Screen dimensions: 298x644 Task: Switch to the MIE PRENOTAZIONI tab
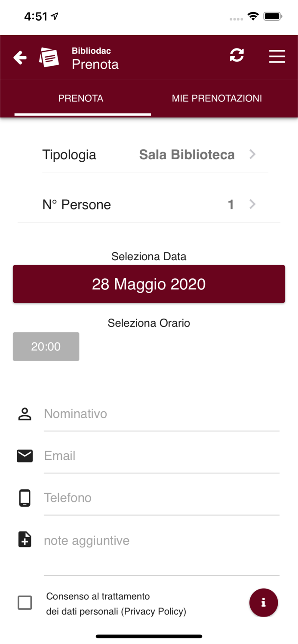pos(217,98)
